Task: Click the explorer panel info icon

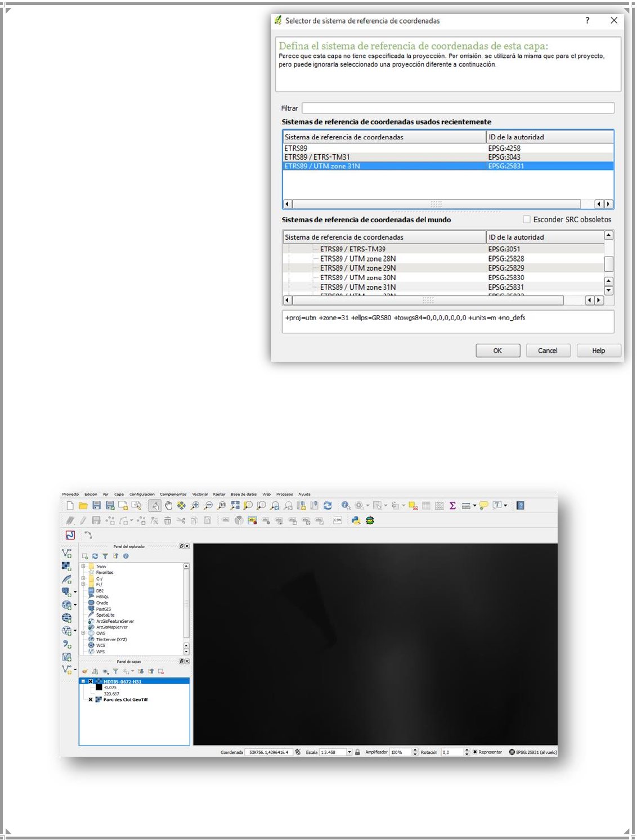Action: pyautogui.click(x=126, y=556)
